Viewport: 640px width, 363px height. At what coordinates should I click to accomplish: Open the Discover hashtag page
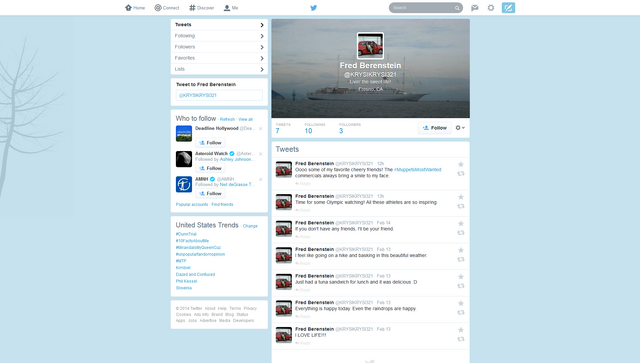click(x=202, y=8)
